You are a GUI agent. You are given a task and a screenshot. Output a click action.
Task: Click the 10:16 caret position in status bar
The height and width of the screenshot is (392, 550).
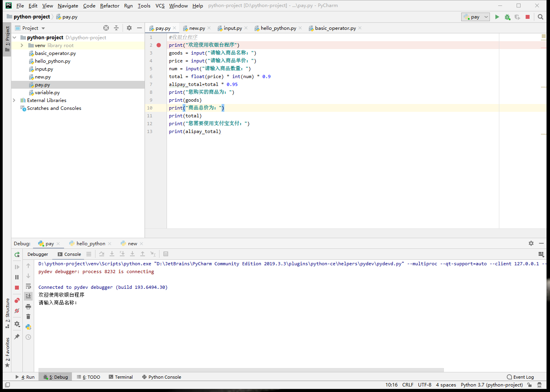pos(391,385)
